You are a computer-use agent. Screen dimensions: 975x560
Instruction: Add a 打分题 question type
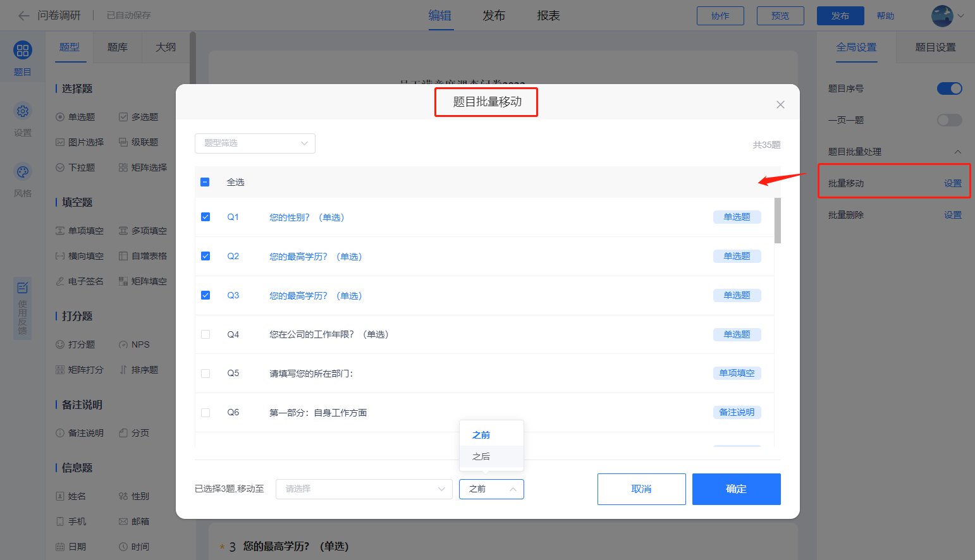pos(75,344)
